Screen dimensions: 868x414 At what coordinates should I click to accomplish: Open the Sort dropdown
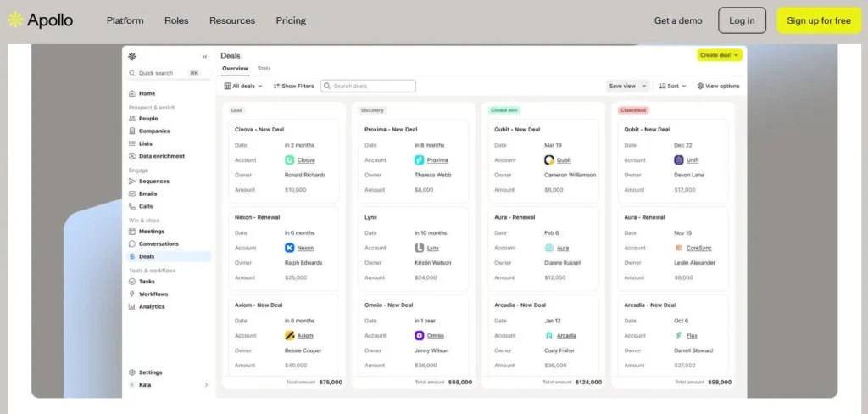(x=672, y=86)
